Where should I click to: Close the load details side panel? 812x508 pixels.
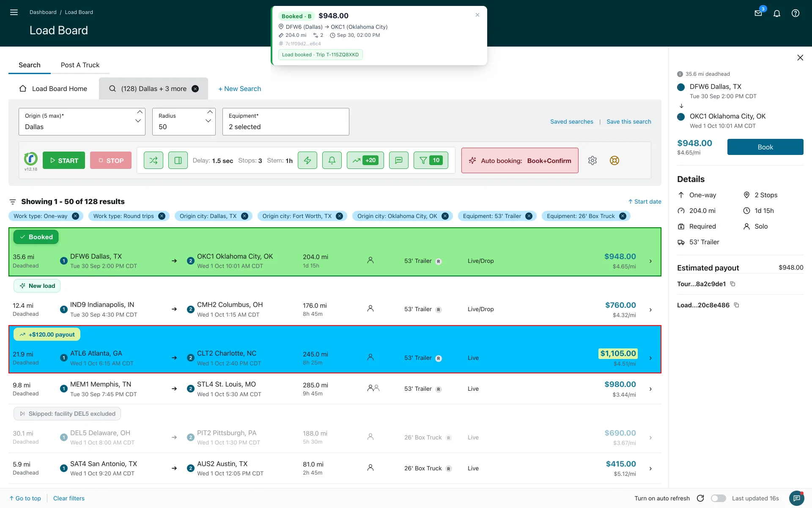click(800, 58)
